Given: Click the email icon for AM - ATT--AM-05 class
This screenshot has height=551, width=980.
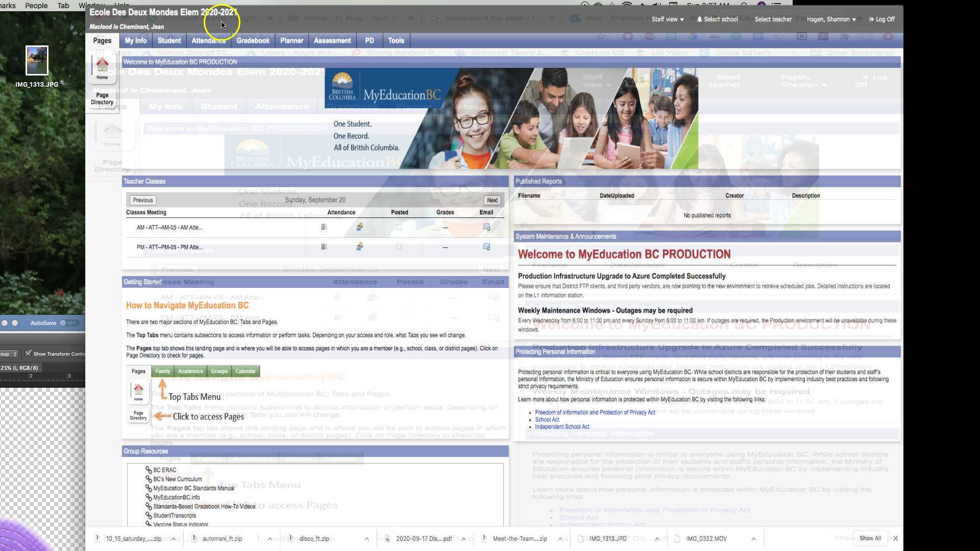Looking at the screenshot, I should pos(486,227).
